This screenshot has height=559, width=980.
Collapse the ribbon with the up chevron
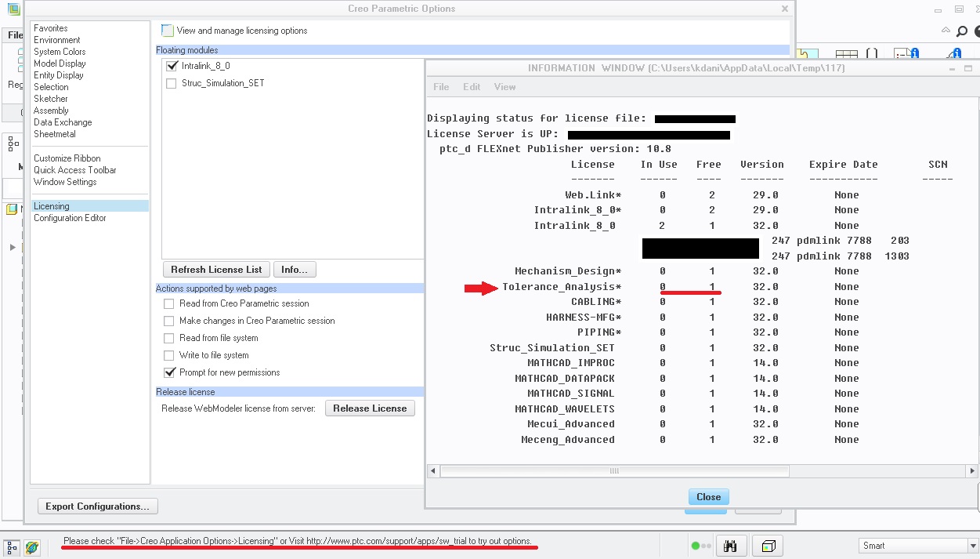click(945, 31)
